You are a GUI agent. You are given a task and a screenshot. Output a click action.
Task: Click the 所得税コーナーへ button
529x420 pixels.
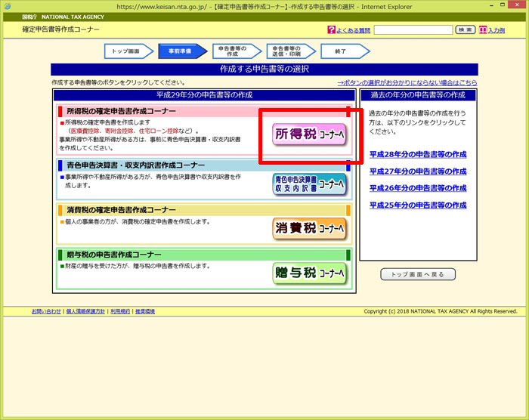(309, 134)
